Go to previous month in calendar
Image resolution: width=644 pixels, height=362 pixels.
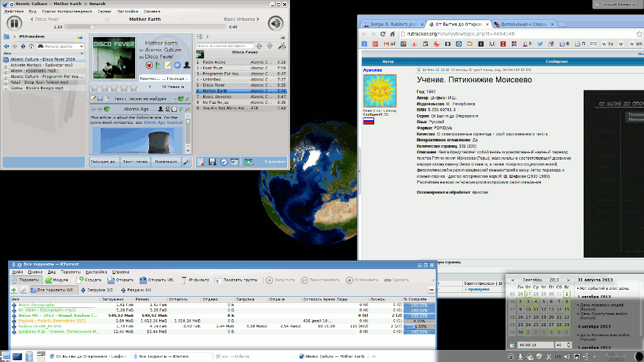pyautogui.click(x=513, y=280)
